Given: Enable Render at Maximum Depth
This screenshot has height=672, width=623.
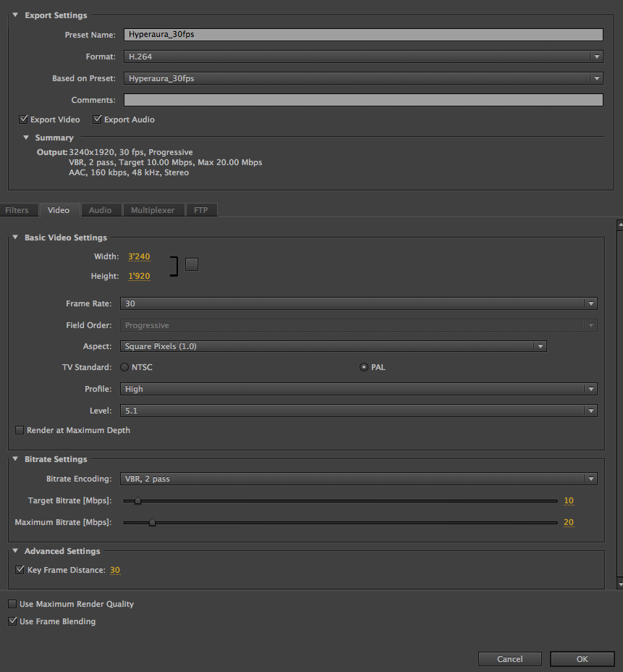Looking at the screenshot, I should click(20, 430).
